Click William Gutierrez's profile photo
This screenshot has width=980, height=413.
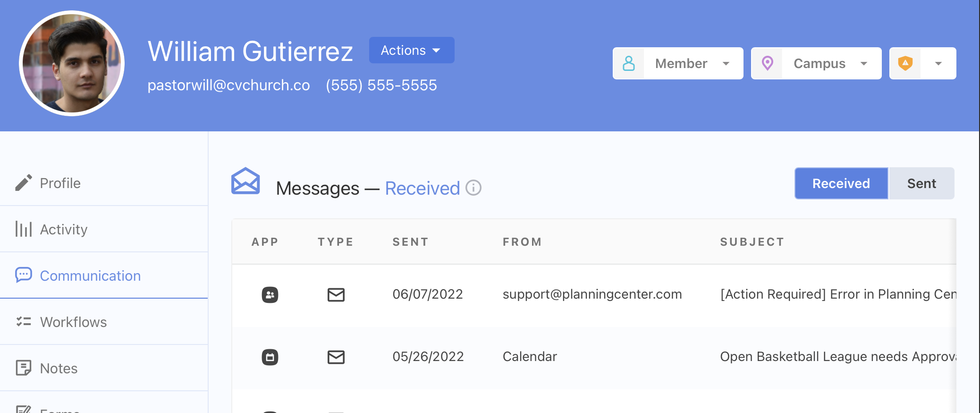72,63
